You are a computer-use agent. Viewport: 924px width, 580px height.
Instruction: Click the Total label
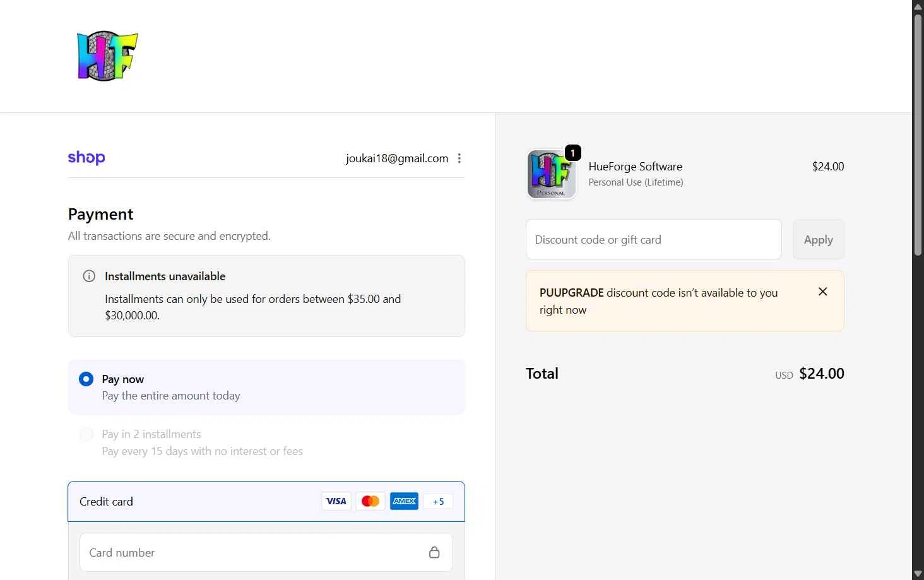pyautogui.click(x=542, y=374)
